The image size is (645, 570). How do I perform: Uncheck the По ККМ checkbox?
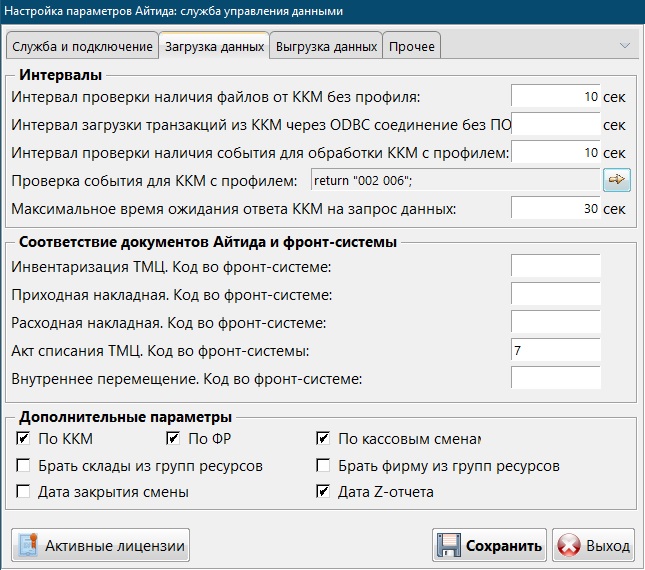pos(23,438)
